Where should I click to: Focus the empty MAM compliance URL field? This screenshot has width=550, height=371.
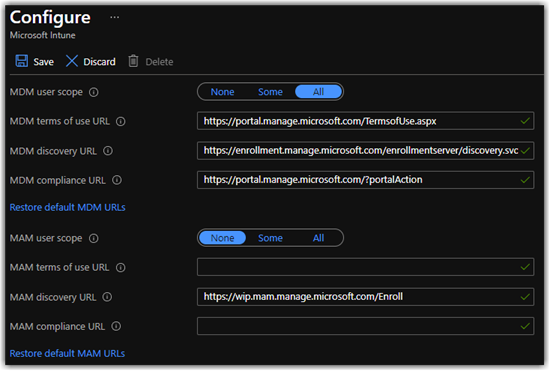[x=365, y=326]
